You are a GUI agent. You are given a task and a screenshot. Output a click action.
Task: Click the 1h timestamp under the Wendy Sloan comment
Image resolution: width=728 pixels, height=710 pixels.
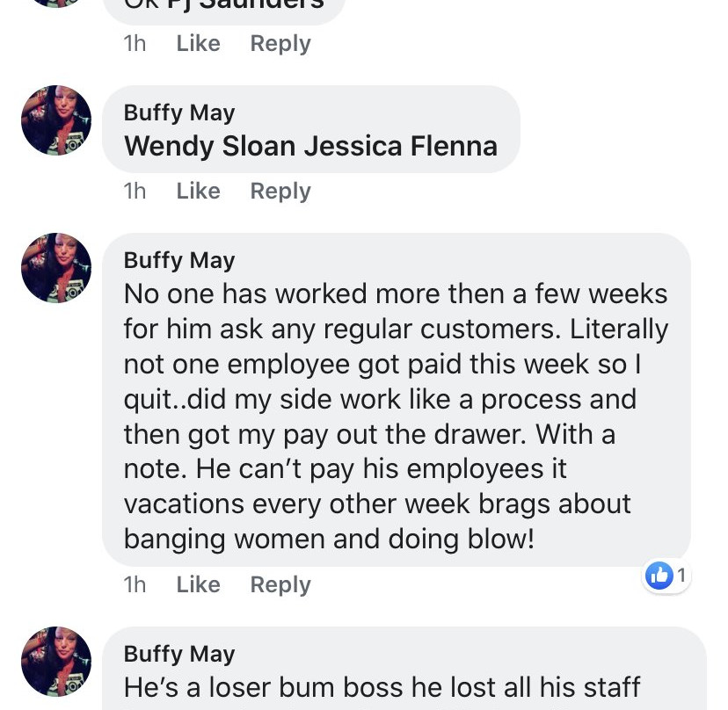pos(135,191)
